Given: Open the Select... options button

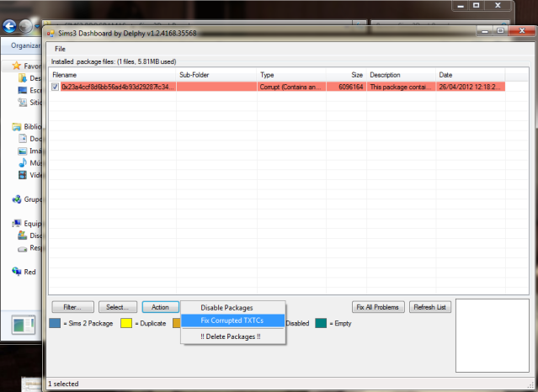Looking at the screenshot, I should [117, 307].
